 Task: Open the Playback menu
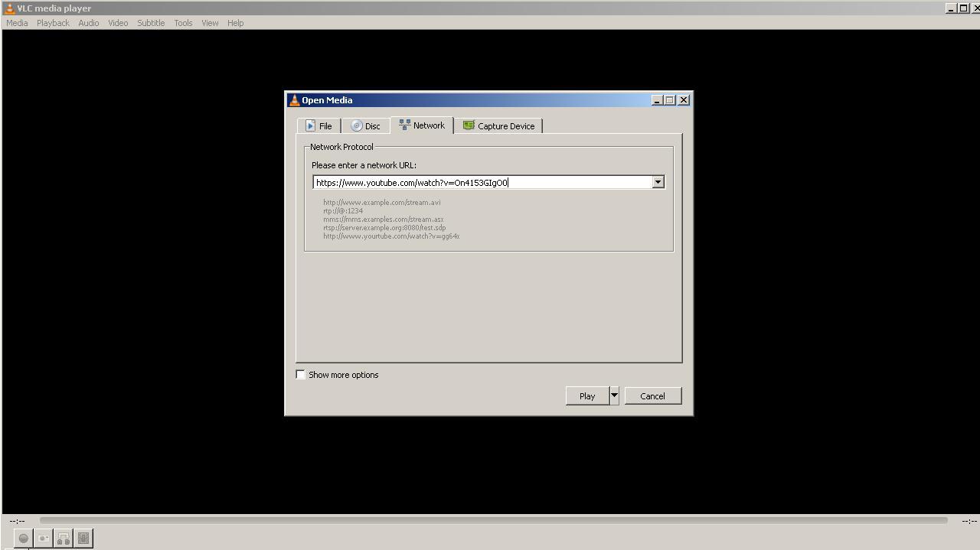tap(53, 23)
